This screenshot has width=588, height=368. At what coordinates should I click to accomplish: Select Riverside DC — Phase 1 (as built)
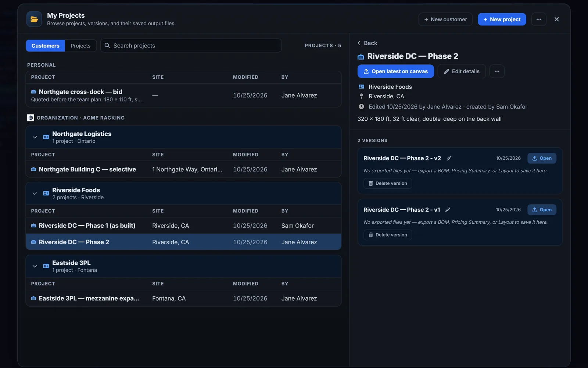(183, 226)
